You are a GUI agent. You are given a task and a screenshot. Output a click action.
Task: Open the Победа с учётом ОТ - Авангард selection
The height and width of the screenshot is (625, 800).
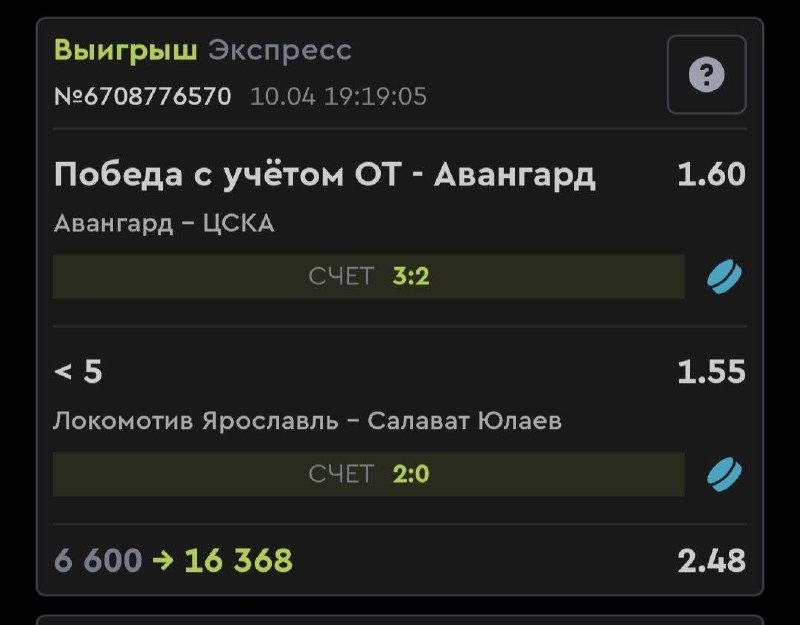point(324,175)
